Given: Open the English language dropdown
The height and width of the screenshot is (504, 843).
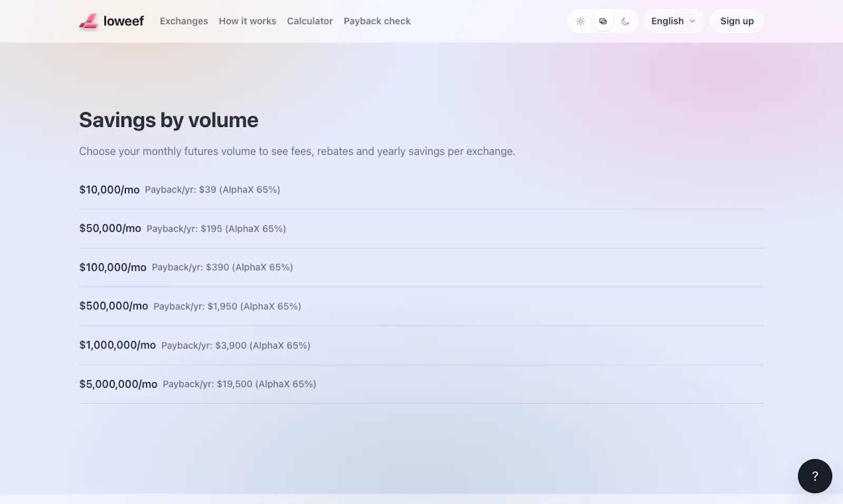Looking at the screenshot, I should click(673, 21).
